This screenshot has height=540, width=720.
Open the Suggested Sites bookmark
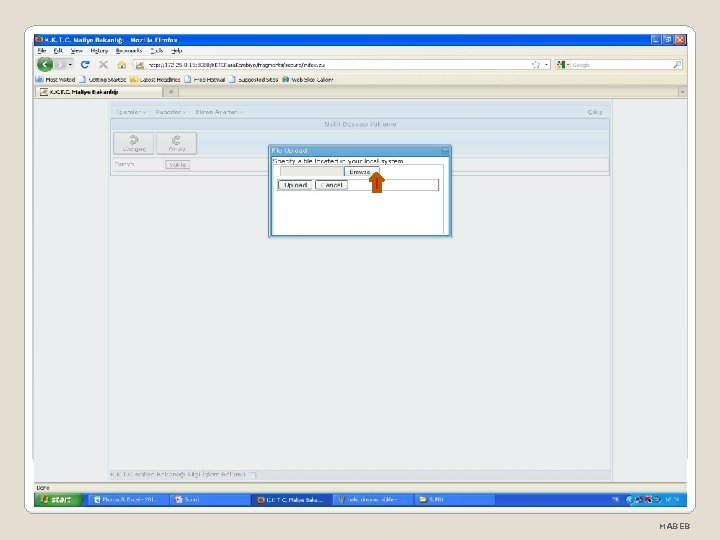click(x=253, y=79)
